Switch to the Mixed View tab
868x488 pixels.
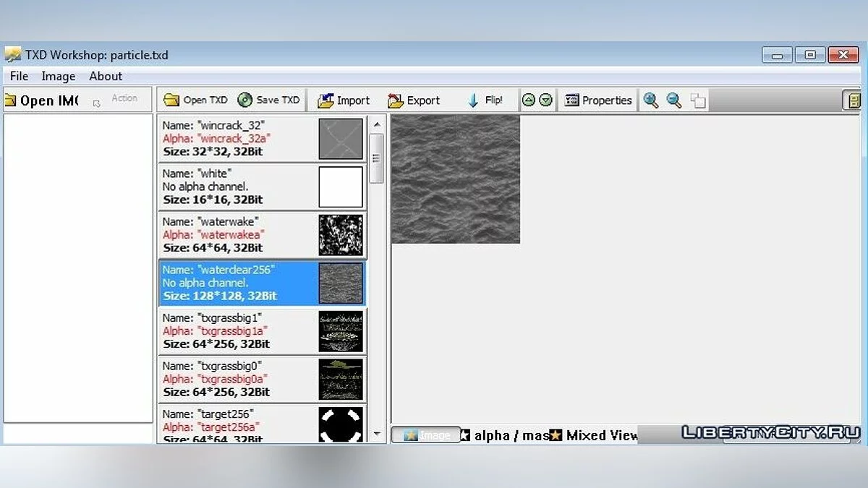pos(595,435)
